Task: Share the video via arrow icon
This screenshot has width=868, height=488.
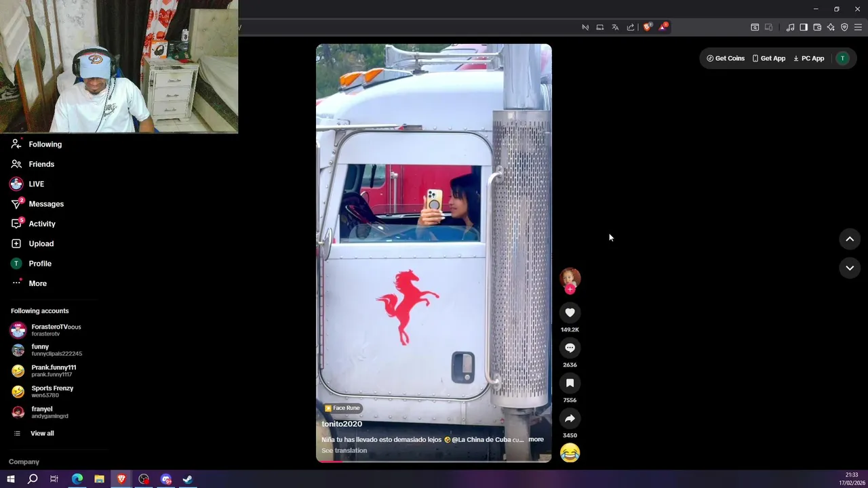Action: tap(570, 418)
